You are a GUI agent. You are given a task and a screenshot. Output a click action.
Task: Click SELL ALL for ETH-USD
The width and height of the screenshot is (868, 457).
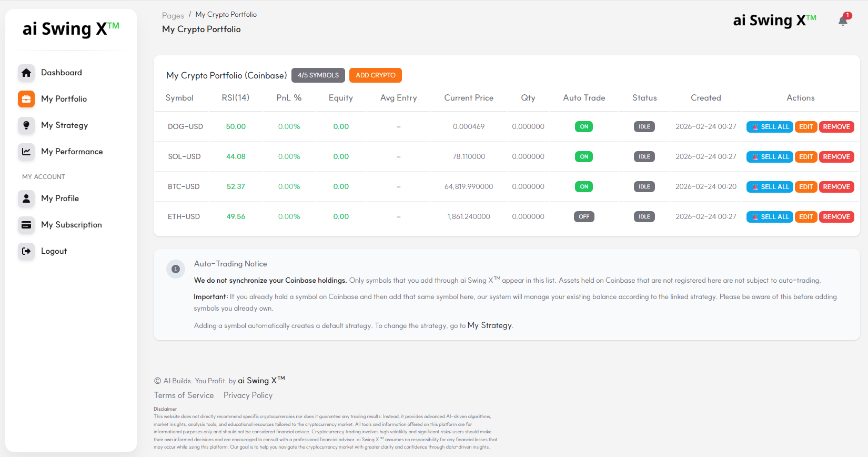(770, 217)
